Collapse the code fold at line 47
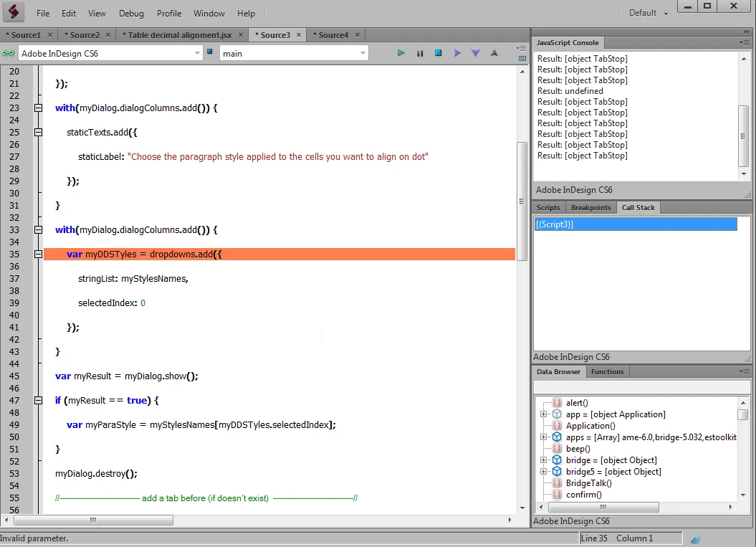This screenshot has height=547, width=756. [x=38, y=400]
